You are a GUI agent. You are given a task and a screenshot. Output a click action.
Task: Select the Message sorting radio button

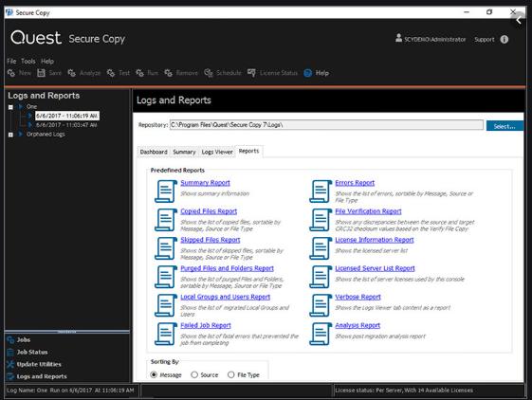pos(154,375)
